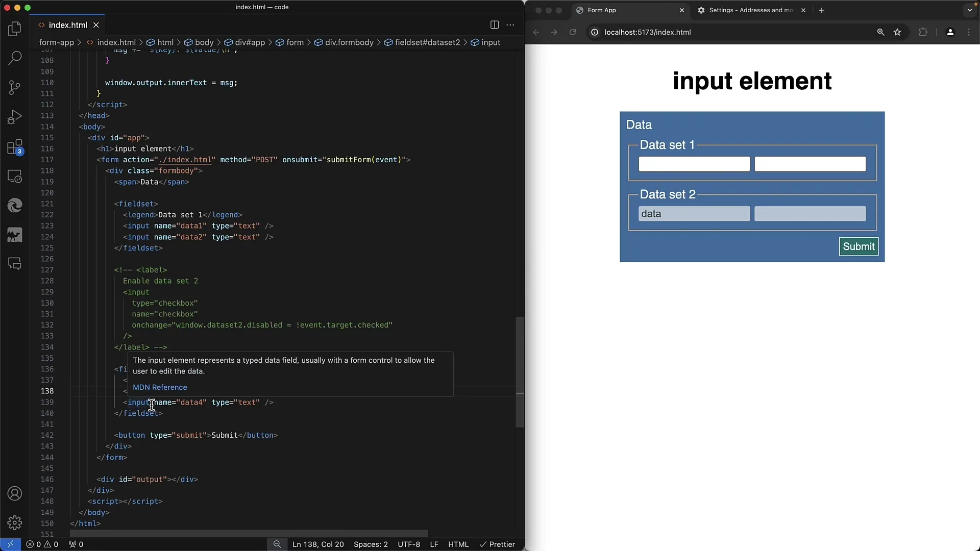Open the browser Extensions puzzle icon

coord(923,32)
